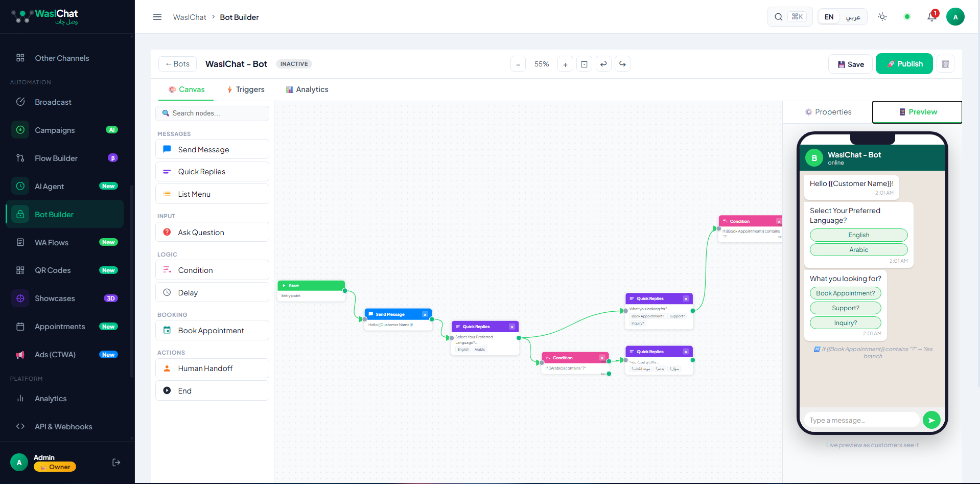The height and width of the screenshot is (484, 980).
Task: Close the Select Your Preferred Language node
Action: [x=512, y=327]
